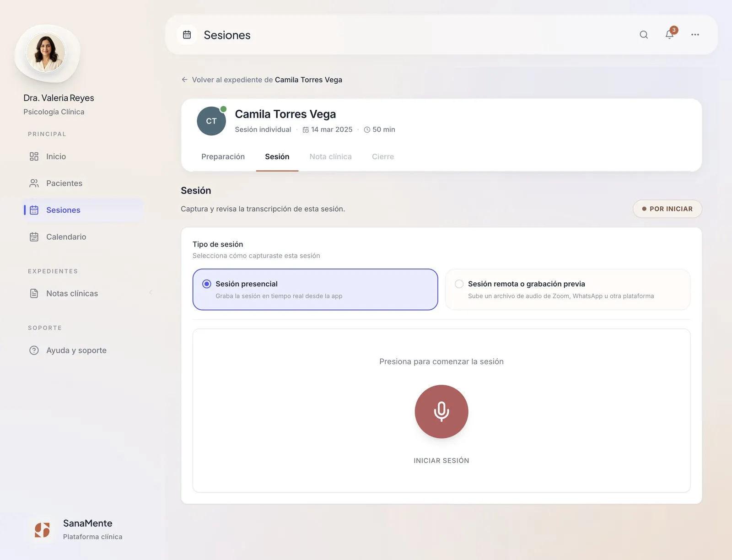The height and width of the screenshot is (560, 732).
Task: Click the 14 mar 2025 session date
Action: click(328, 129)
